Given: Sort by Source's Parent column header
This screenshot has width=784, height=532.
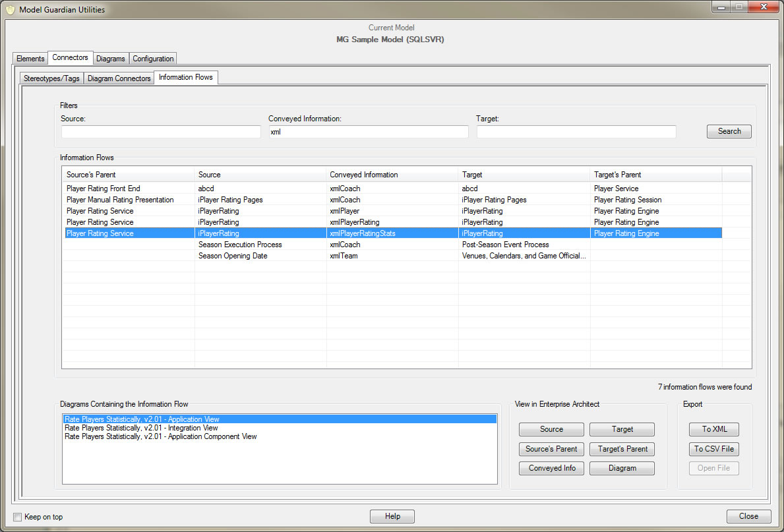Looking at the screenshot, I should (x=129, y=175).
